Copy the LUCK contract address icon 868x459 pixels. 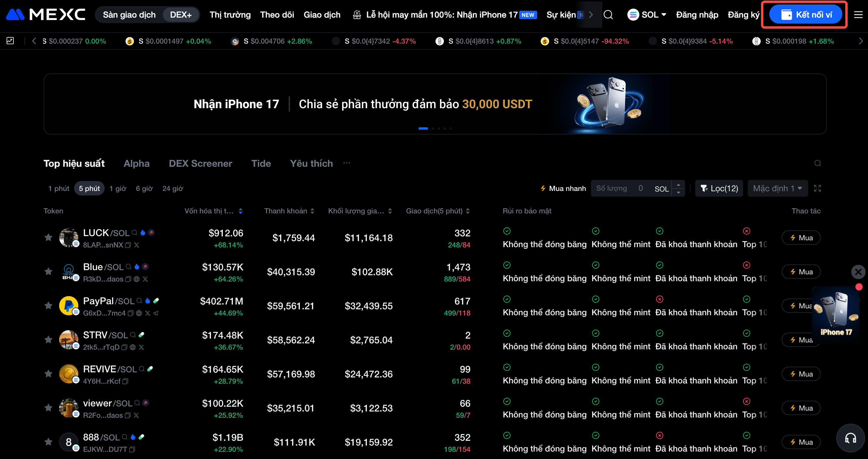pos(128,245)
